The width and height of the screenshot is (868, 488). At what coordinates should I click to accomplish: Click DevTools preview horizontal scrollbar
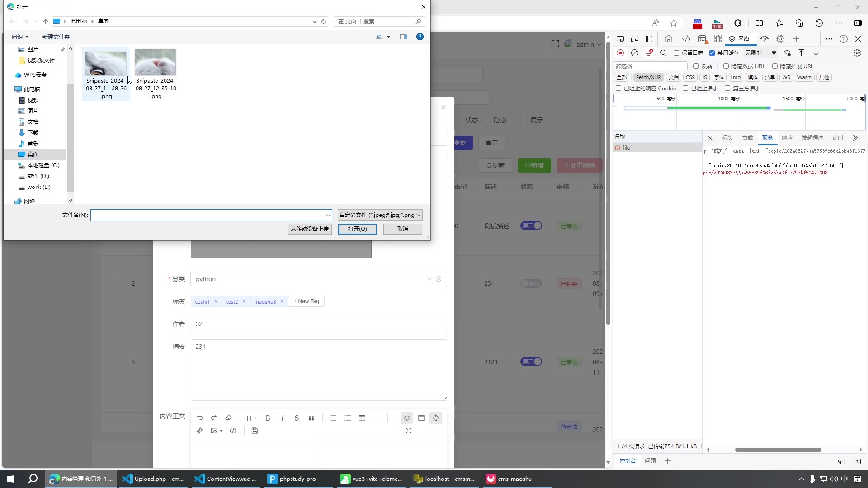click(778, 450)
